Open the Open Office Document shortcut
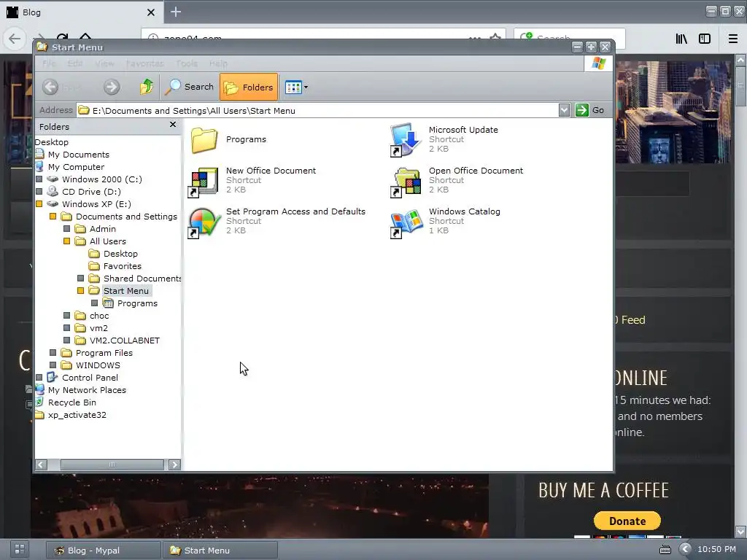 [x=457, y=181]
